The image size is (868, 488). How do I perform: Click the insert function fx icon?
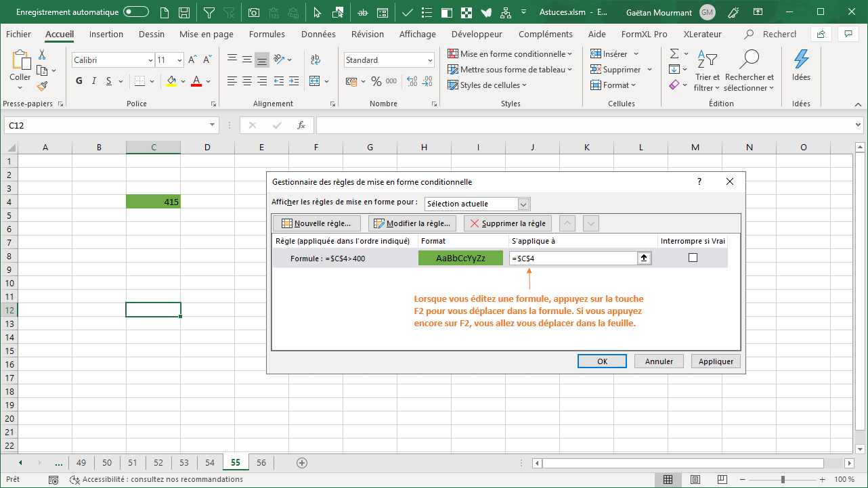coord(301,125)
